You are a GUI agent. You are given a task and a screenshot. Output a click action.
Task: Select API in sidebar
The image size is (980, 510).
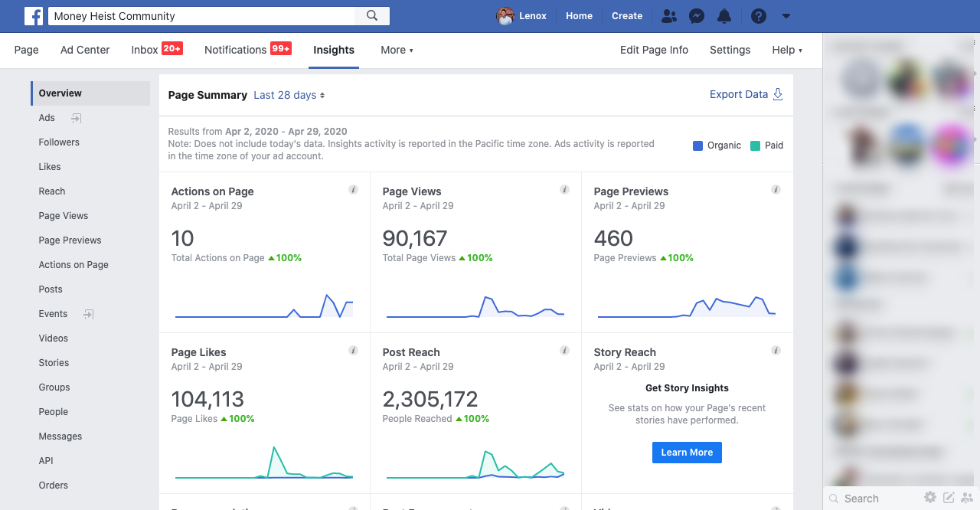pyautogui.click(x=46, y=461)
